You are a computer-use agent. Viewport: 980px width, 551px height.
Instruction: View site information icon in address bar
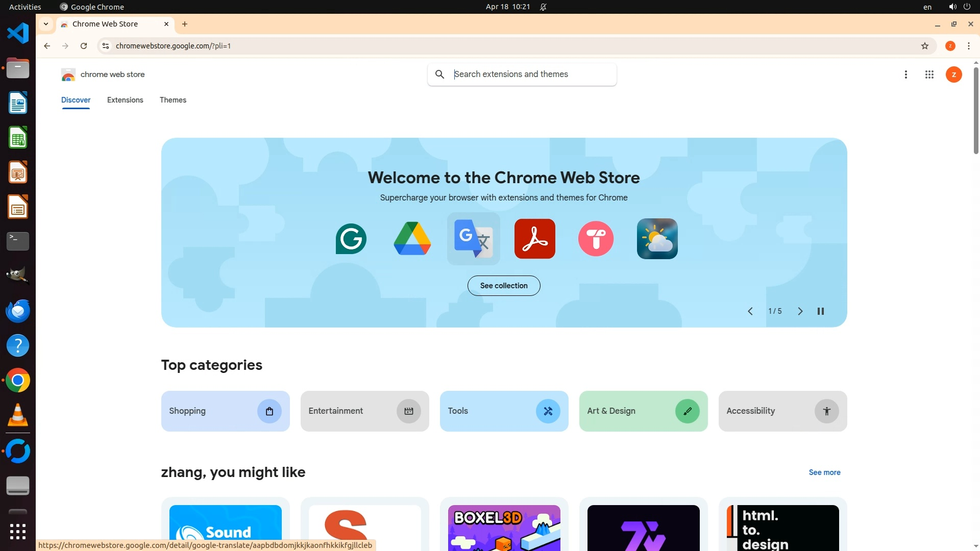(x=106, y=46)
